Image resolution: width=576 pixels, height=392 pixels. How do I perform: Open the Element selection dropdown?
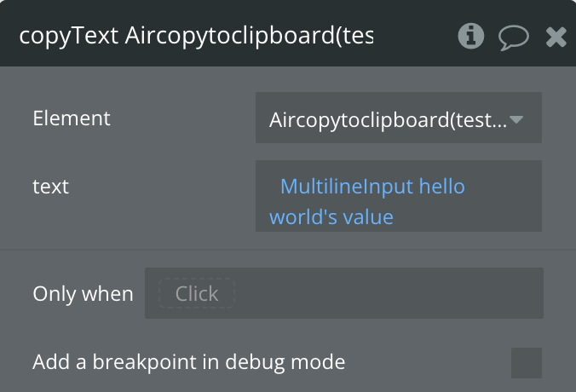point(398,119)
